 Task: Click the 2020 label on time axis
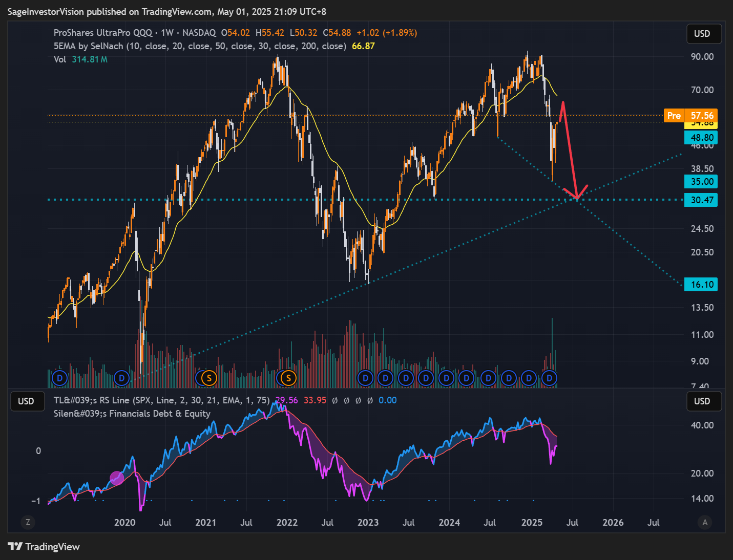coord(125,523)
